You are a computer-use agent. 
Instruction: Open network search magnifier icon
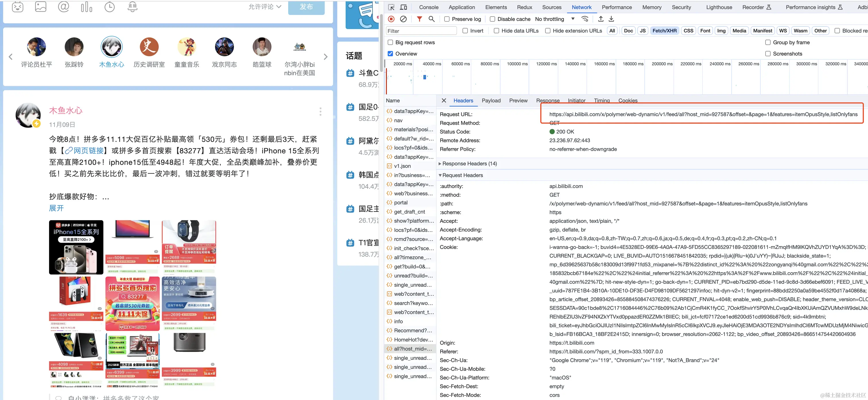pyautogui.click(x=431, y=19)
